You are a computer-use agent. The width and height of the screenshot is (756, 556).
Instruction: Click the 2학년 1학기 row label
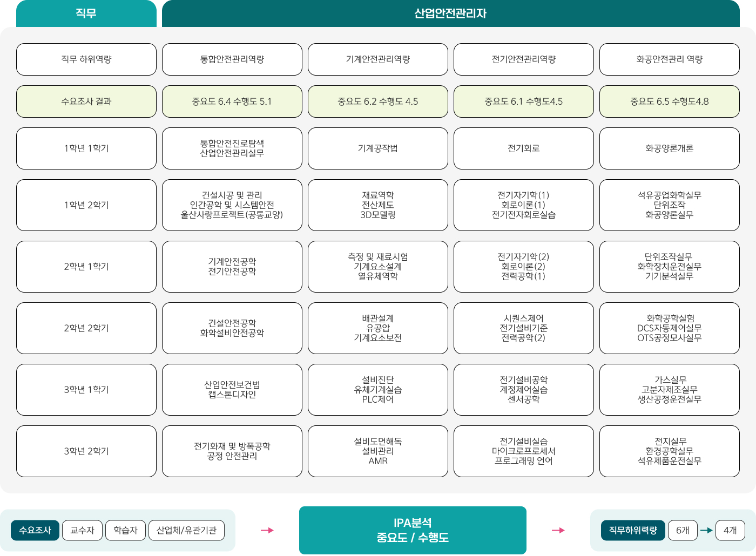(x=86, y=267)
